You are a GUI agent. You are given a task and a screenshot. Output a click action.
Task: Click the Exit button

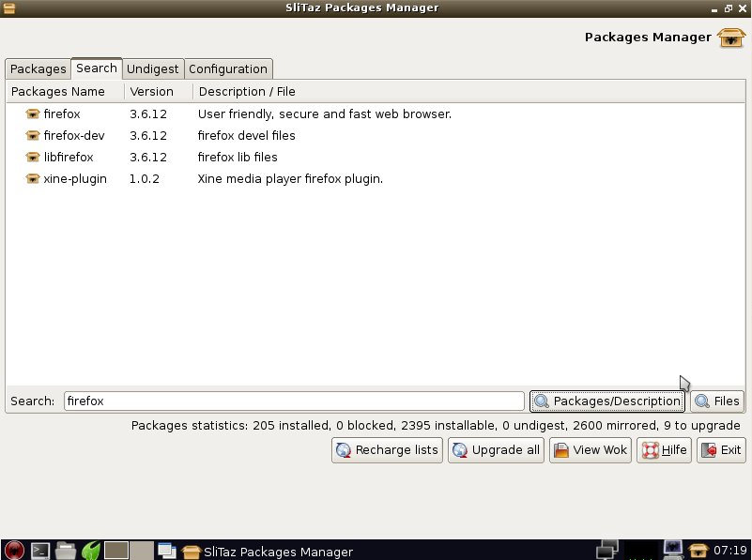721,450
